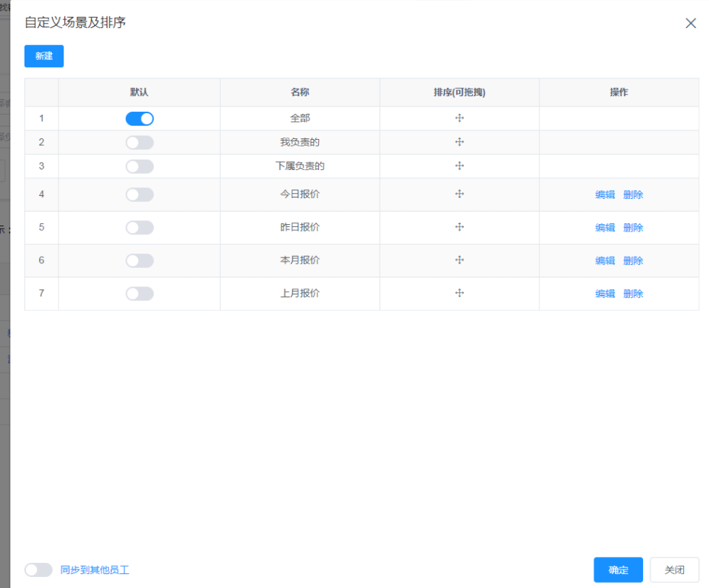
Task: Click the drag-sort handle for 昨日报价
Action: click(460, 227)
